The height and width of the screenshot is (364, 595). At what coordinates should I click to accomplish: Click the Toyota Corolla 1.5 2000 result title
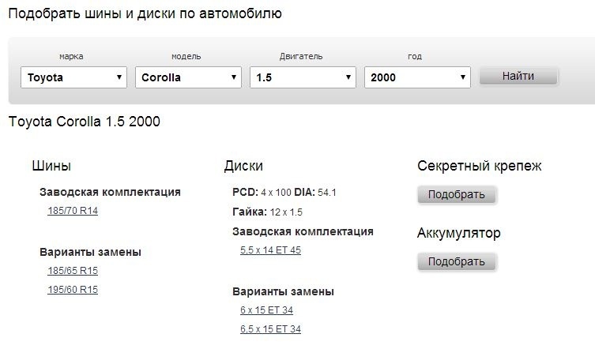(x=84, y=122)
